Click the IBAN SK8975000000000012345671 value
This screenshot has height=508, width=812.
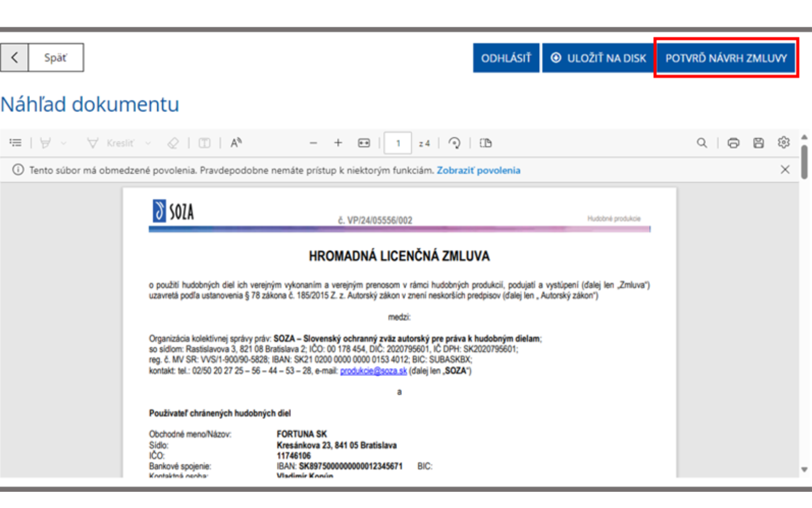click(351, 466)
